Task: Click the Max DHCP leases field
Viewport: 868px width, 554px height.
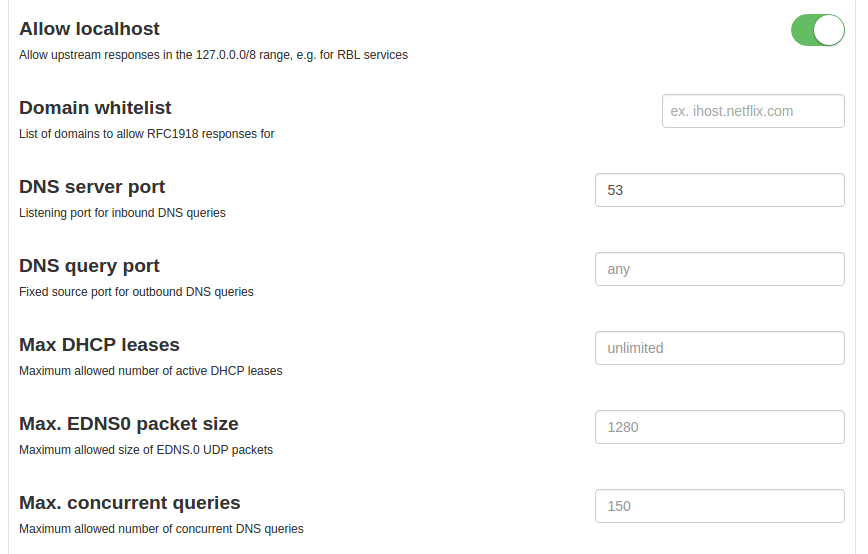Action: (719, 348)
